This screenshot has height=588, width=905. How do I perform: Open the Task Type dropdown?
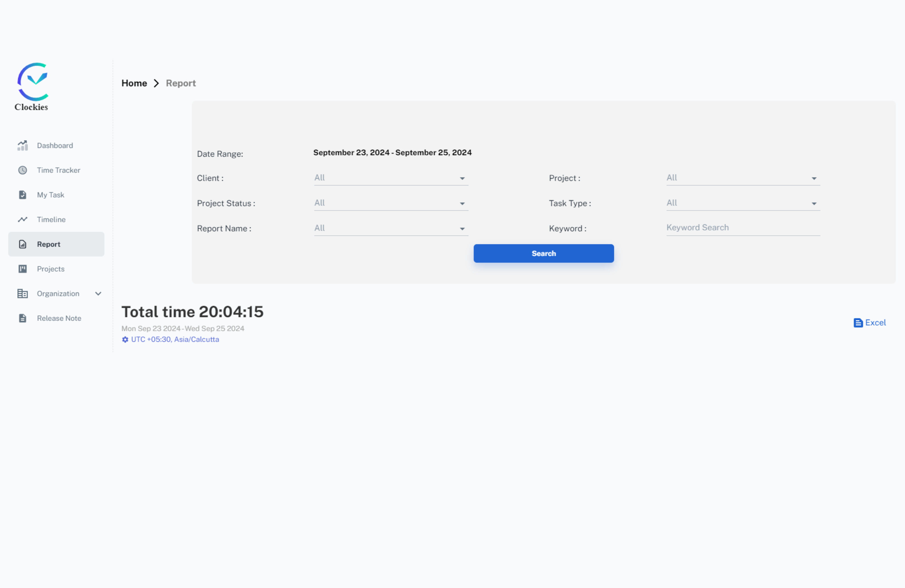click(x=743, y=203)
